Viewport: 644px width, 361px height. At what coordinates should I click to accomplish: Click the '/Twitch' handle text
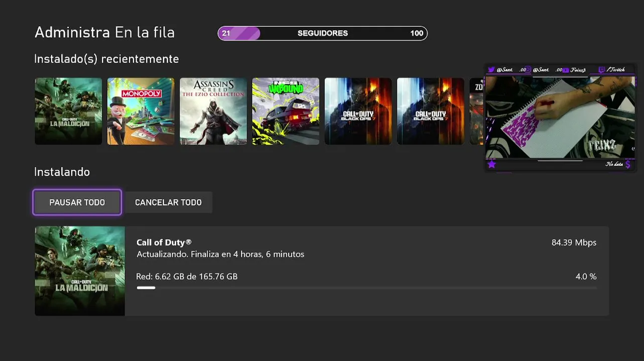point(616,70)
